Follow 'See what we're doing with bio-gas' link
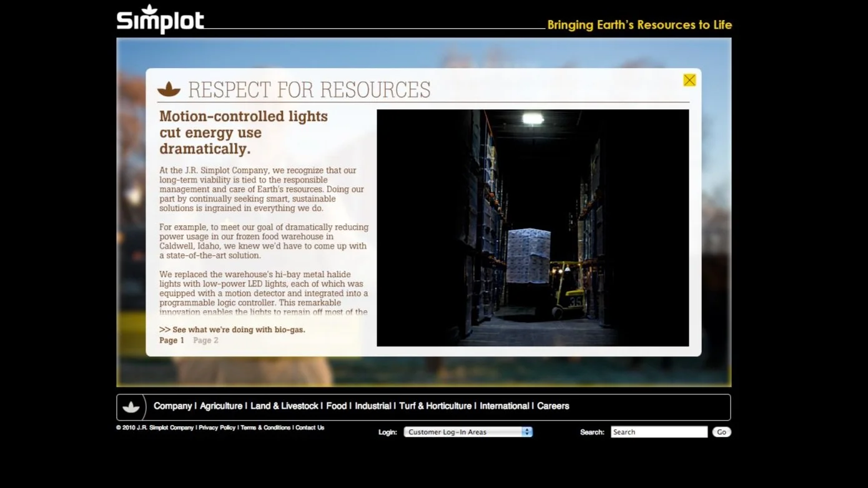Viewport: 868px width, 488px height. 232,329
